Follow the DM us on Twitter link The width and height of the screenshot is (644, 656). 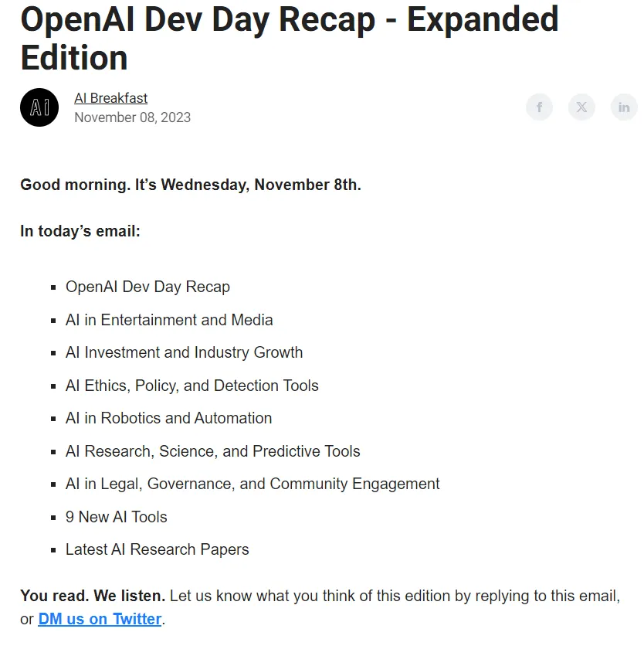tap(100, 619)
